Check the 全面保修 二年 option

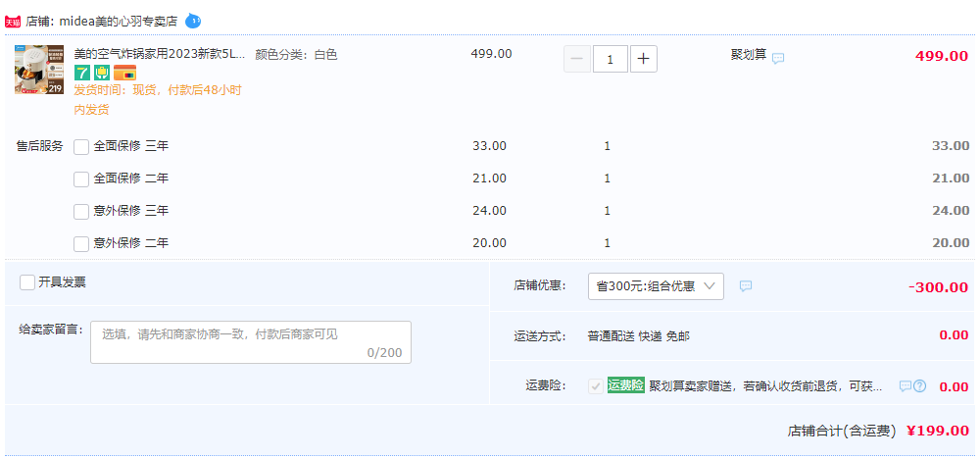point(81,179)
